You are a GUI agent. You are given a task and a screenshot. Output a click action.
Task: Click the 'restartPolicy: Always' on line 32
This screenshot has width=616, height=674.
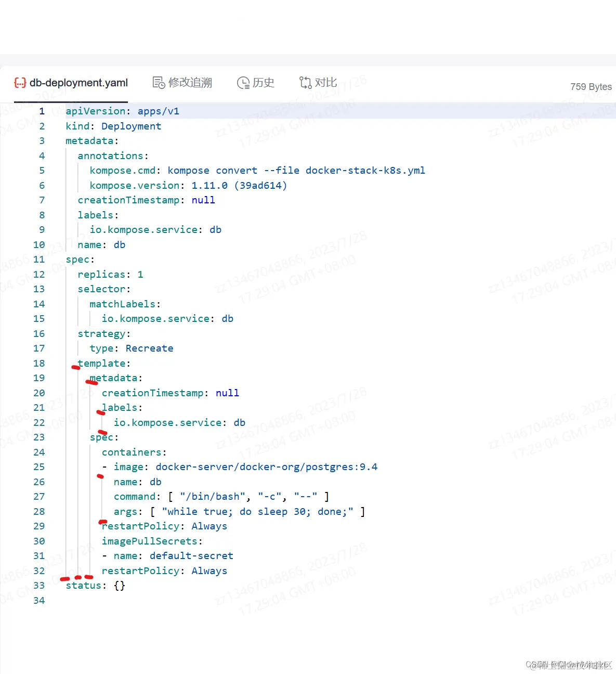(x=164, y=571)
